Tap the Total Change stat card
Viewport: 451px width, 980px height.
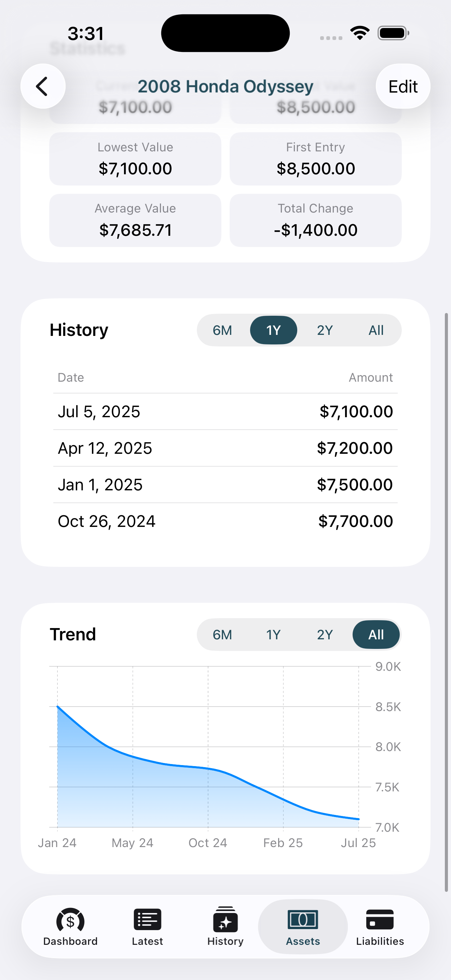click(315, 220)
